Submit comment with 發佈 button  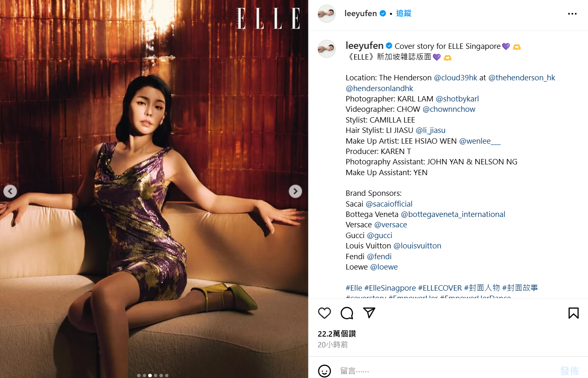point(569,371)
